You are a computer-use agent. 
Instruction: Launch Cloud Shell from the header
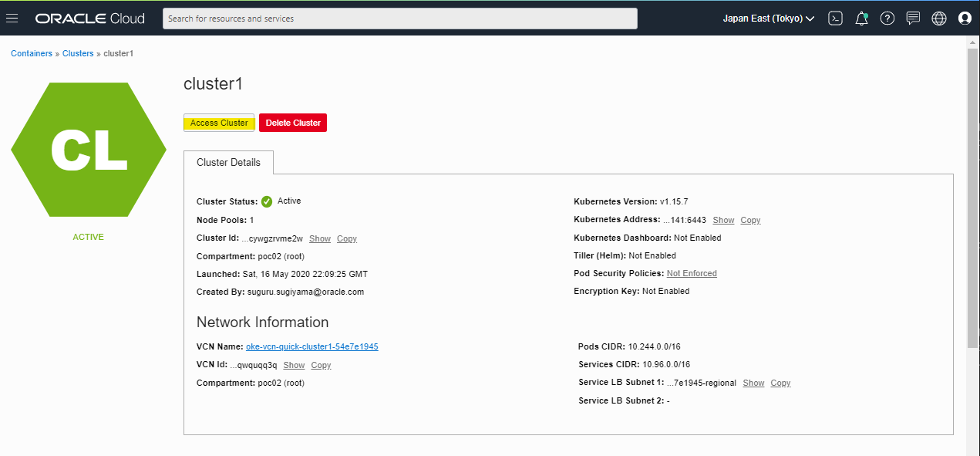[835, 19]
